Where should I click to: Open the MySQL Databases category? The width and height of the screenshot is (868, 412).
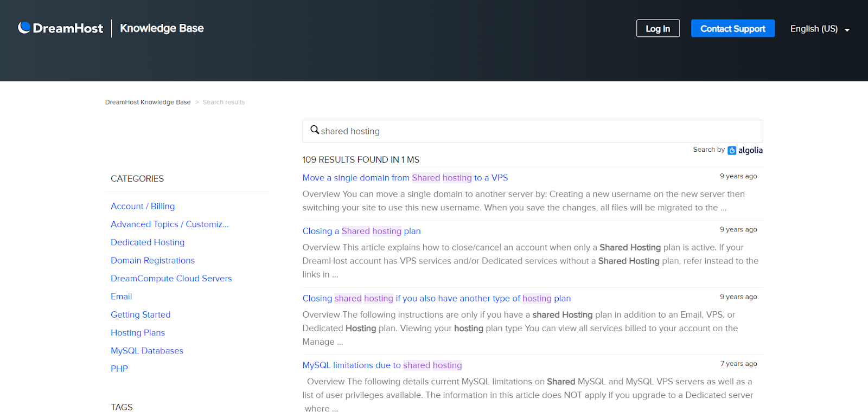pyautogui.click(x=147, y=351)
